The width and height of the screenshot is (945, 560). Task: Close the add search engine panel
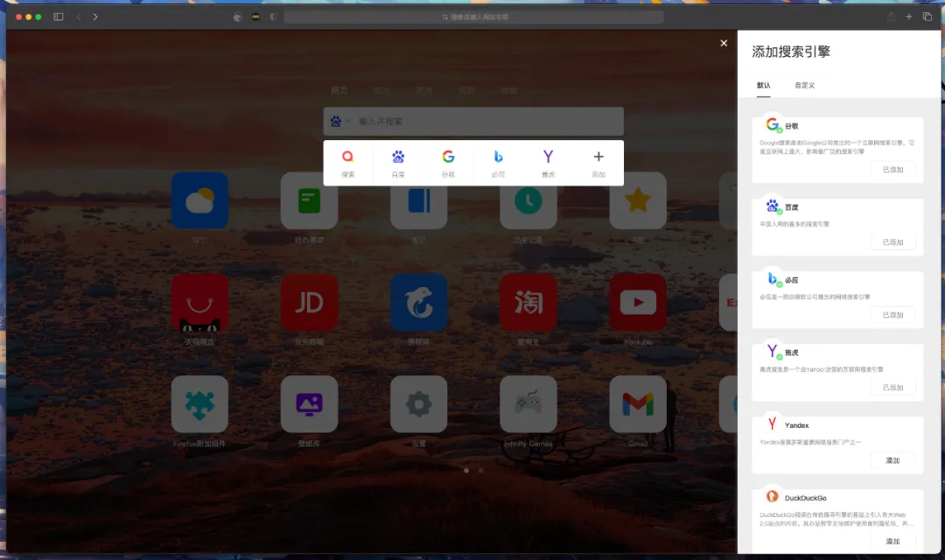[x=724, y=44]
